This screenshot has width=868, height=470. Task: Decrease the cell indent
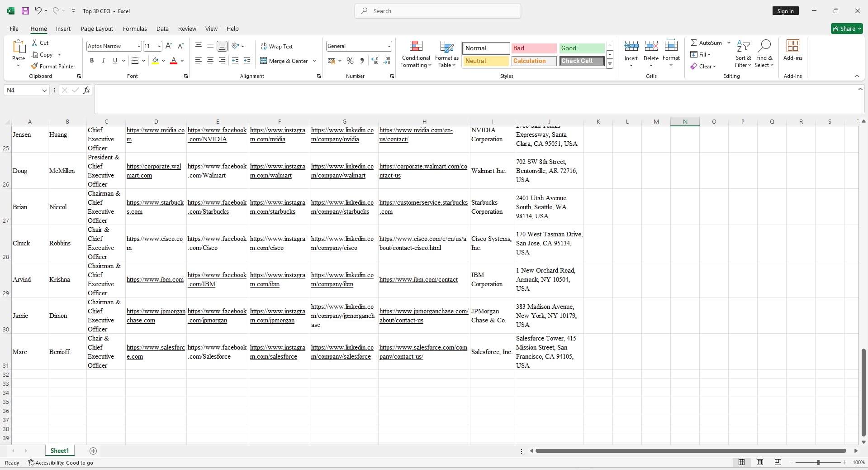click(x=235, y=61)
